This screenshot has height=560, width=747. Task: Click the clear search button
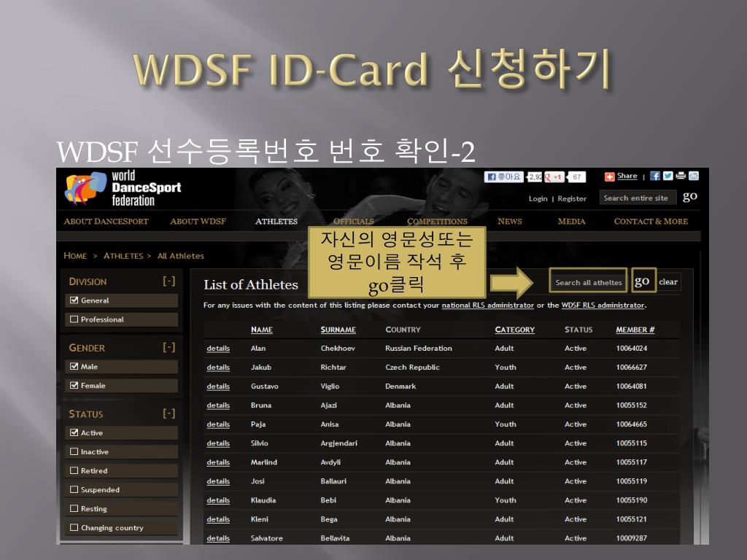(668, 282)
